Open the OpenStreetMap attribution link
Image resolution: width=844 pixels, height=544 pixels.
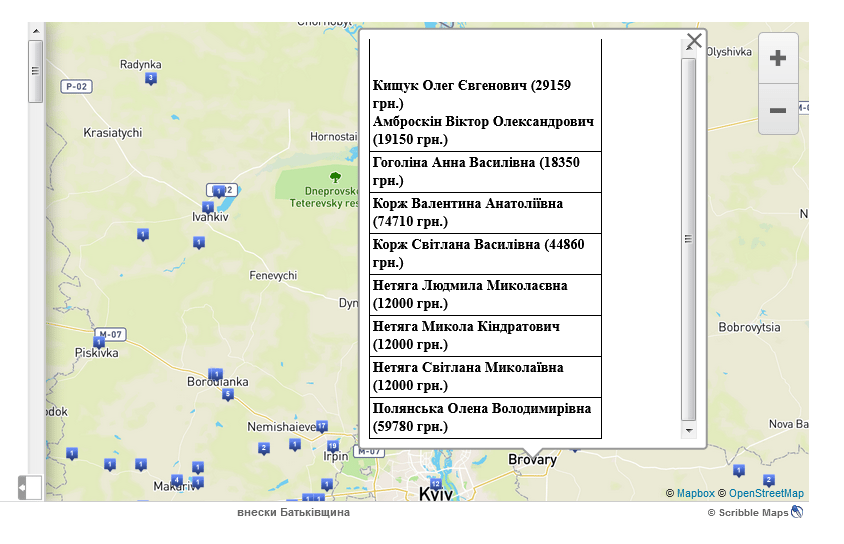click(766, 494)
